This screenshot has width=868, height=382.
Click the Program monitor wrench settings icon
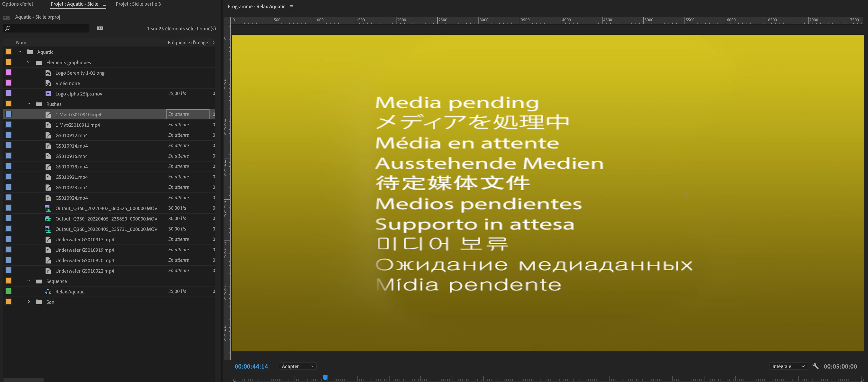point(815,366)
